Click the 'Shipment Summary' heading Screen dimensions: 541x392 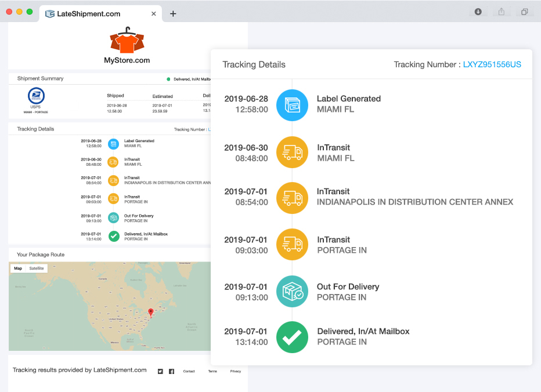[41, 79]
